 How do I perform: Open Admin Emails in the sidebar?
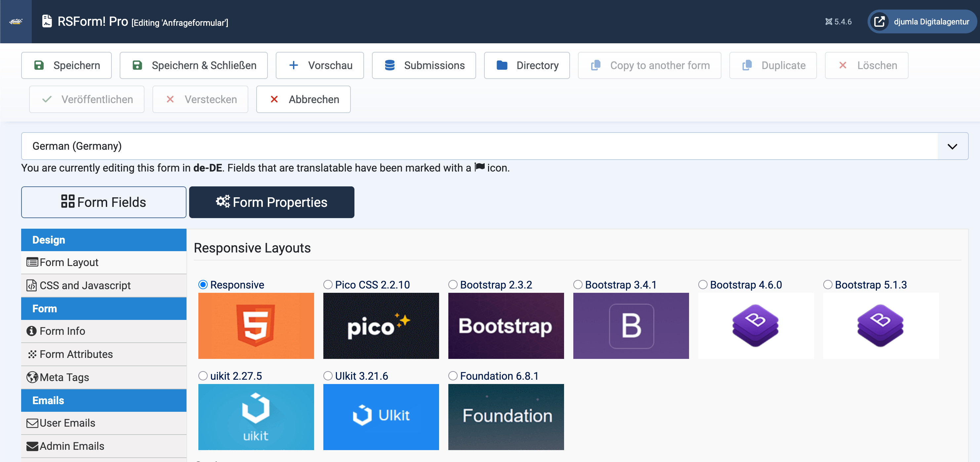pos(104,446)
